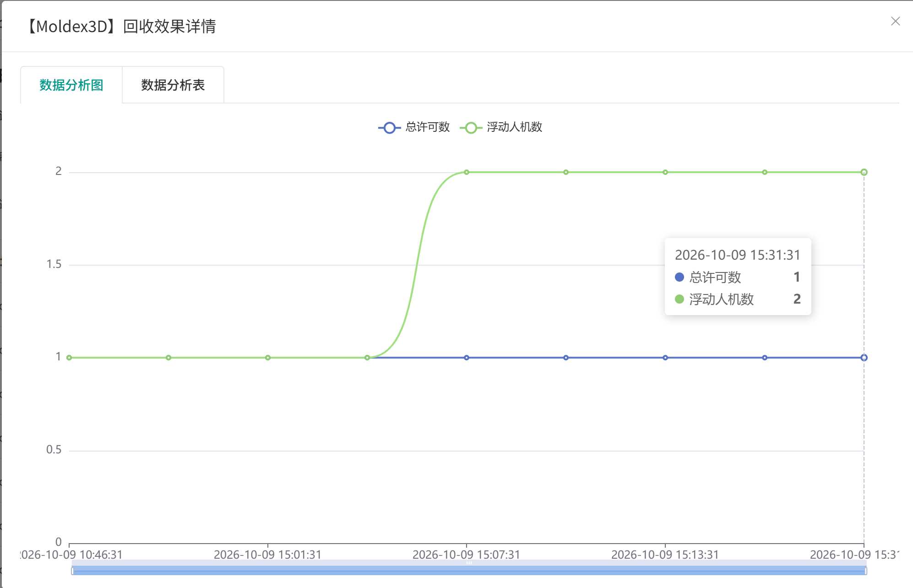Click green data point at 15:13:31
913x588 pixels.
[x=665, y=172]
